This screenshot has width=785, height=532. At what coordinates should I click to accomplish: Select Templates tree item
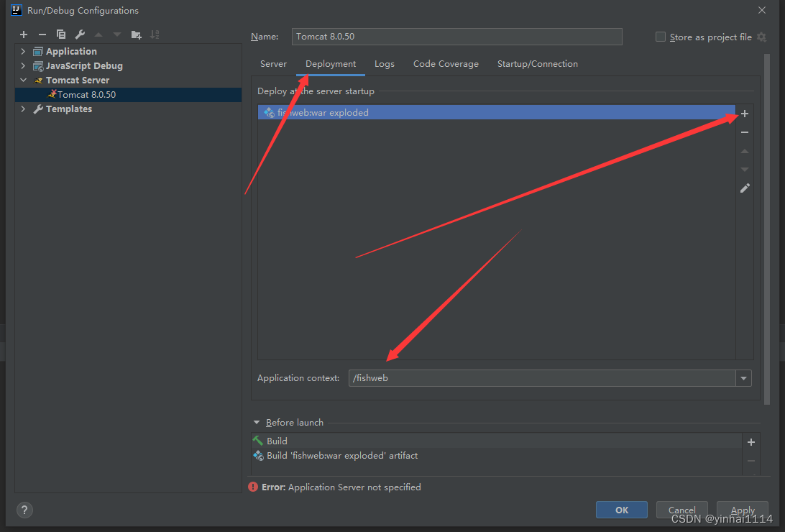click(68, 109)
